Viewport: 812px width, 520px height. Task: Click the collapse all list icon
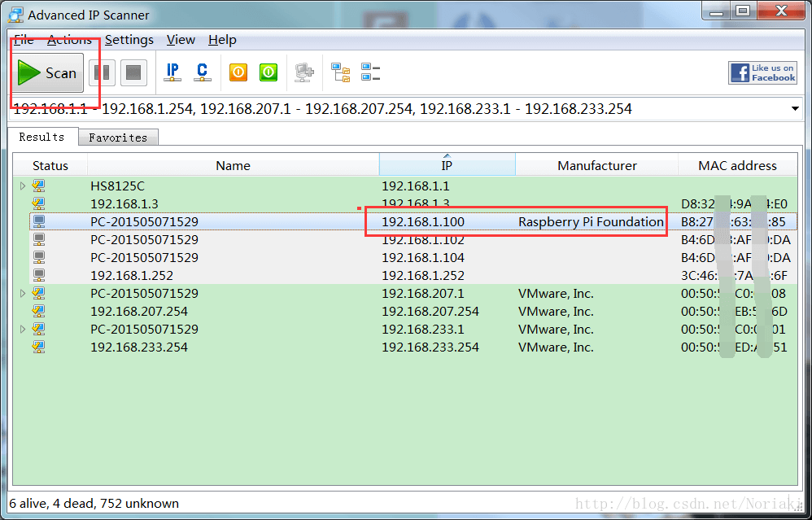371,72
